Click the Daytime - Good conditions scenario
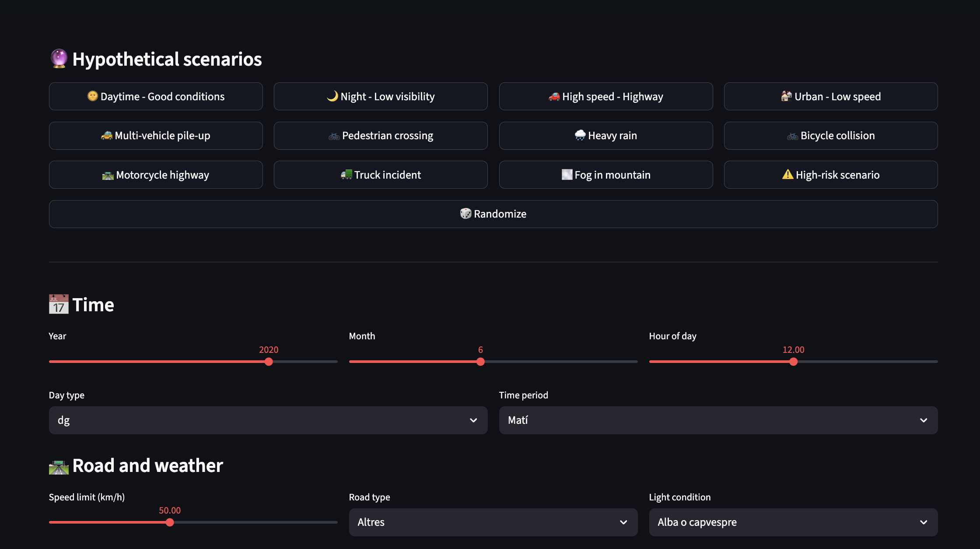 point(156,96)
